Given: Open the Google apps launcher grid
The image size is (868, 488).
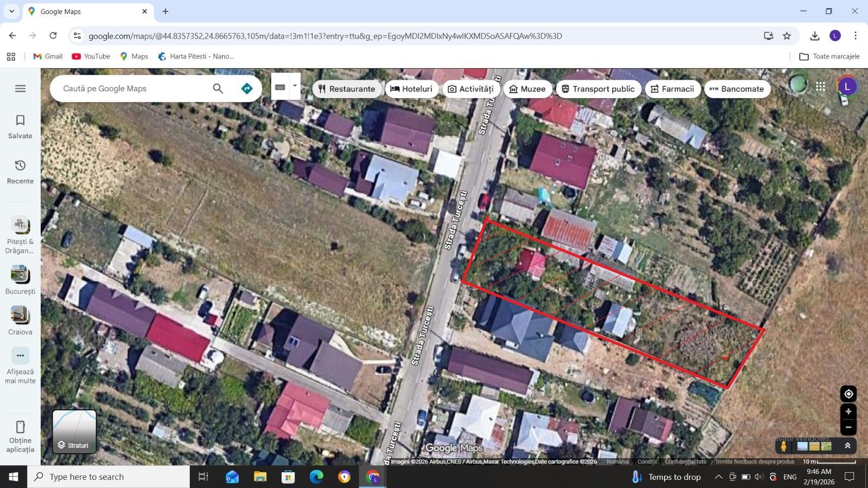Looking at the screenshot, I should coord(820,86).
